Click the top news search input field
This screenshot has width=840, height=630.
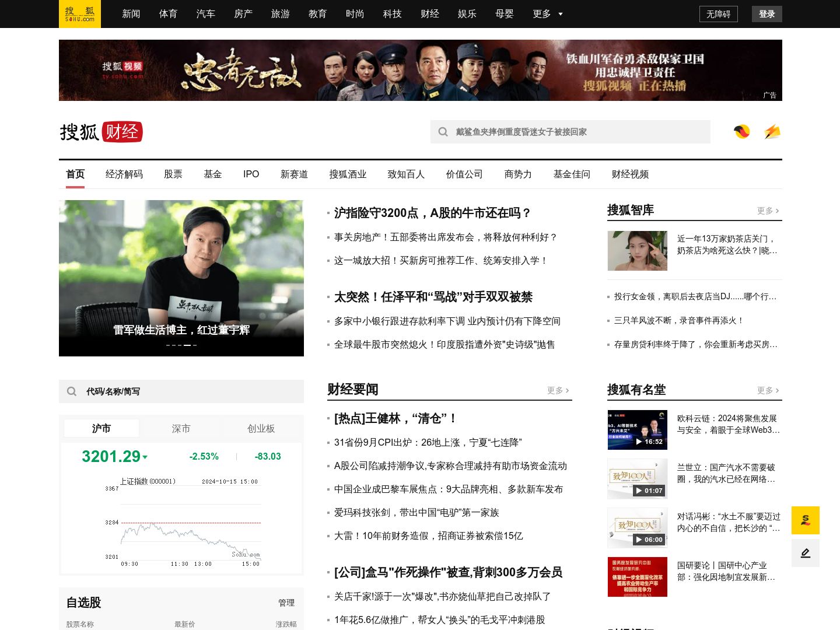[570, 132]
